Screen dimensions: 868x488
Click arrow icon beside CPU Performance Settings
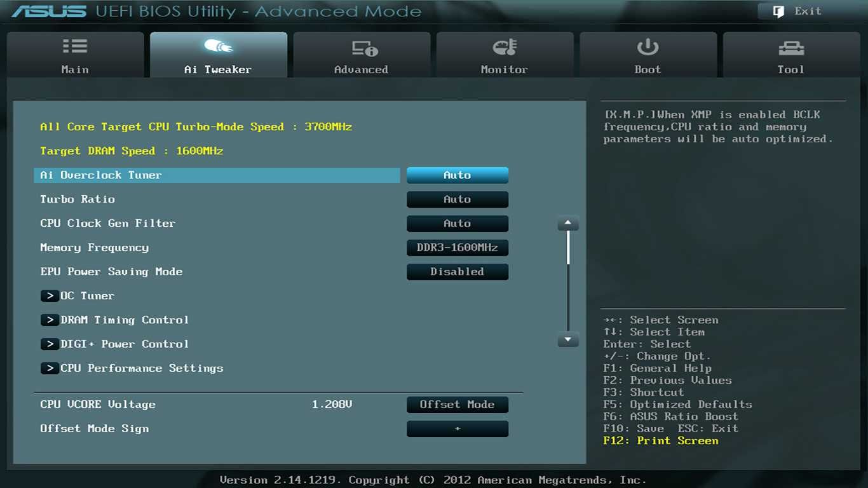point(50,368)
